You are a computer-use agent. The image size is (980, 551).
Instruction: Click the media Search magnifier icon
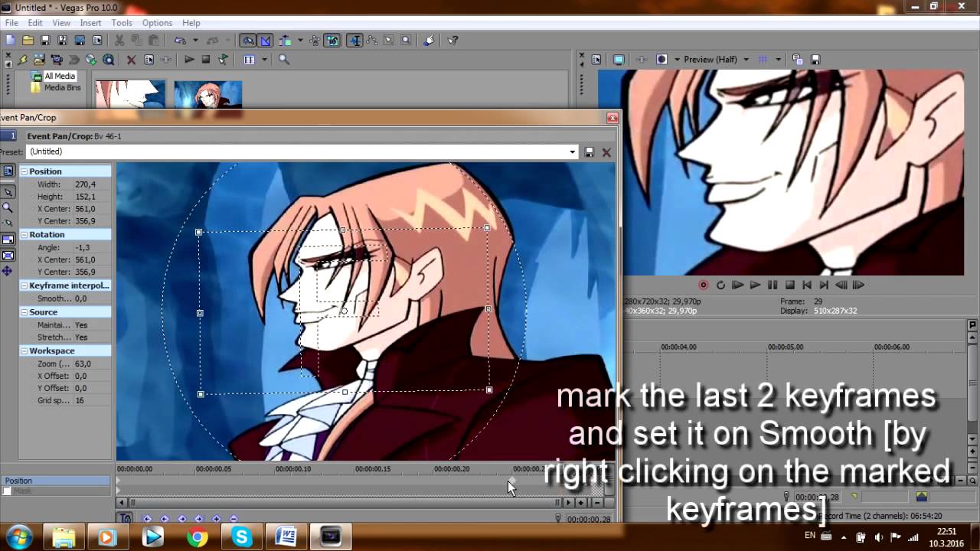[284, 59]
